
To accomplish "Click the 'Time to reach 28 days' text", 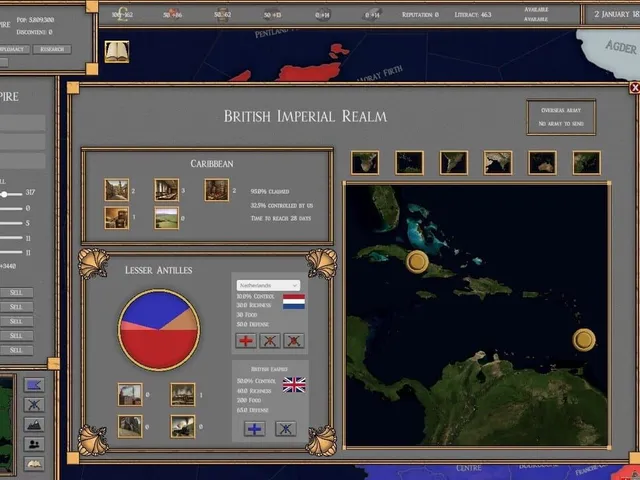I will [280, 218].
